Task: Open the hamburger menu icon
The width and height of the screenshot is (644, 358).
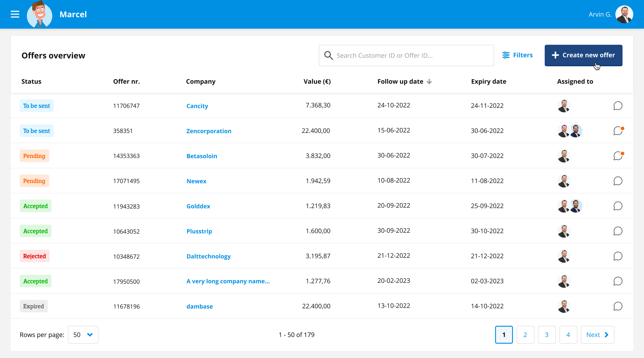Action: pos(15,14)
